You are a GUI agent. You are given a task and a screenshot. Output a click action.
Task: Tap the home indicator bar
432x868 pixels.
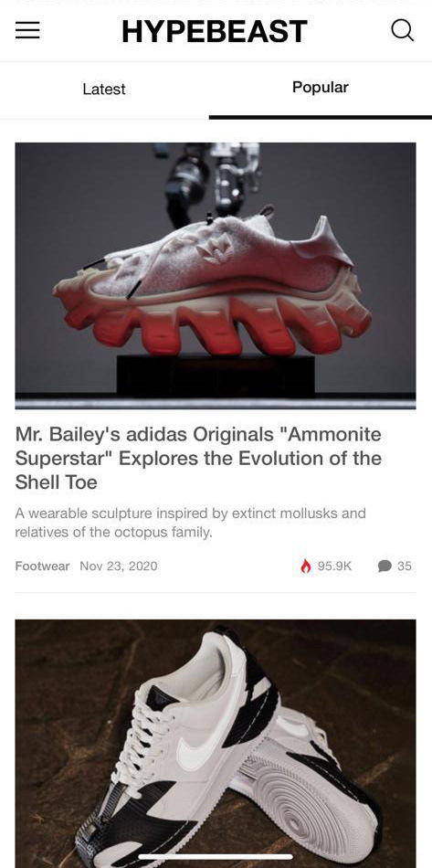[216, 857]
